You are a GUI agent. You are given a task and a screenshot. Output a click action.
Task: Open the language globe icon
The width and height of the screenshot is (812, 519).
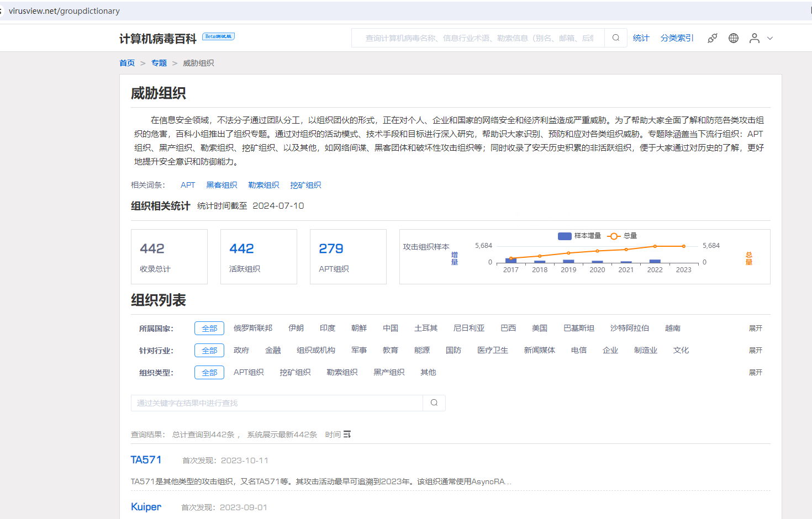tap(734, 38)
